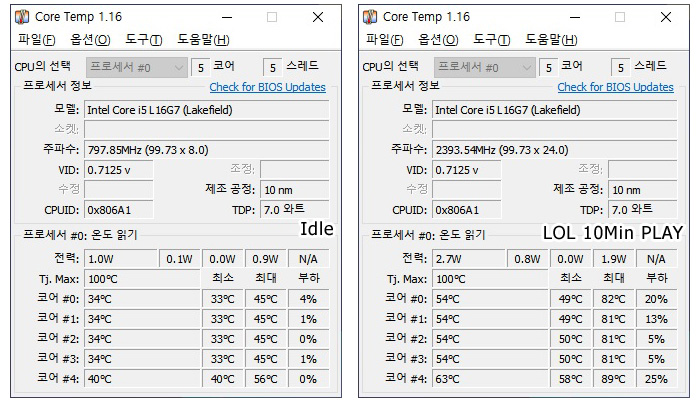Minimize the left Core Temp window
The height and width of the screenshot is (400, 700).
(227, 17)
